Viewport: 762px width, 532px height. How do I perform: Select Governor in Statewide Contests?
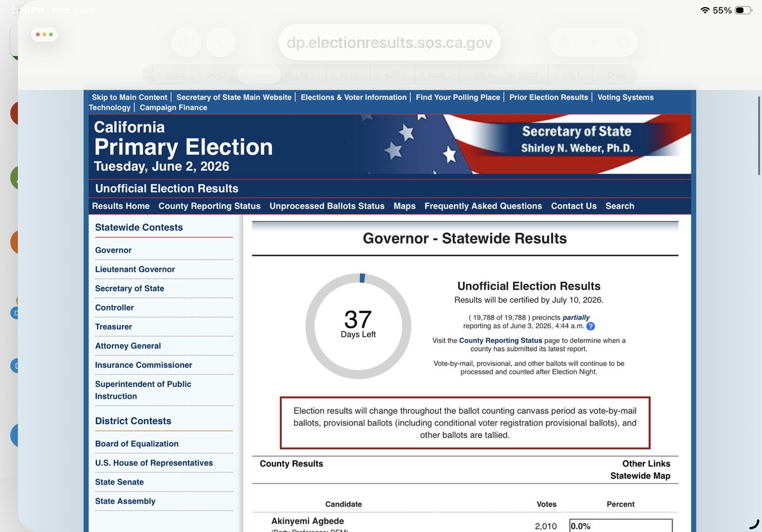point(114,250)
